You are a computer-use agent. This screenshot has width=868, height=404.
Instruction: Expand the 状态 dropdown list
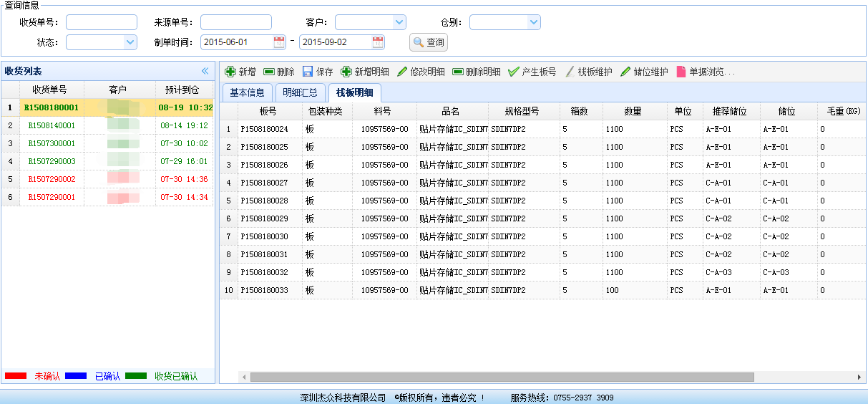tap(130, 42)
